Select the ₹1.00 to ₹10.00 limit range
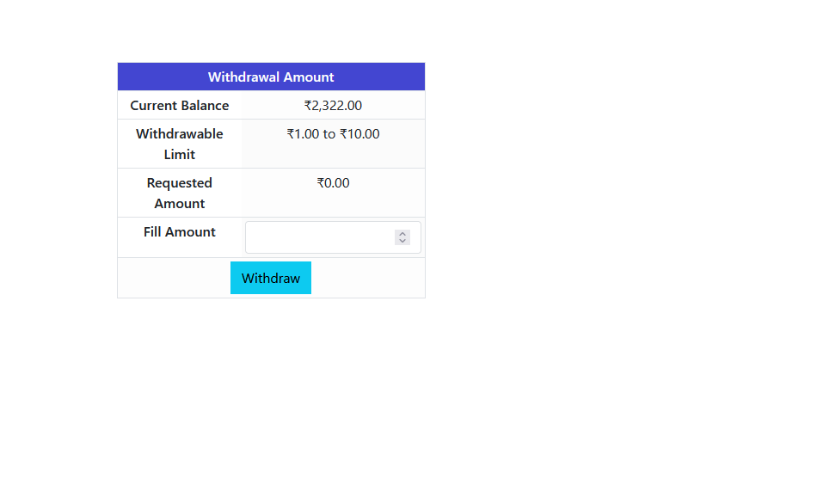The image size is (817, 504). coord(333,133)
